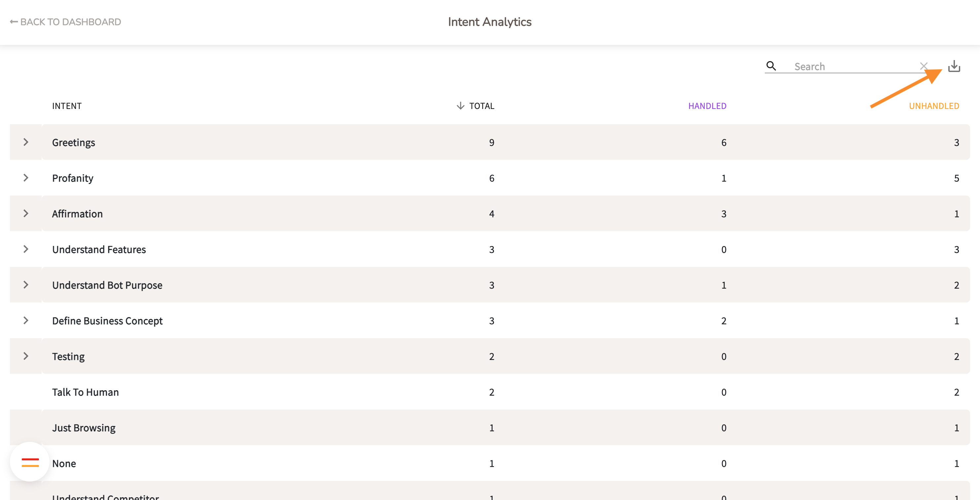Clear the search field using the X icon
Image resolution: width=980 pixels, height=500 pixels.
(x=924, y=66)
